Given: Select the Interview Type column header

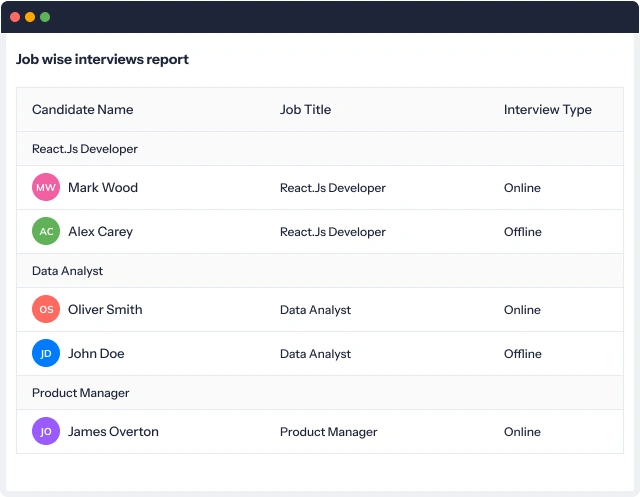Looking at the screenshot, I should [548, 110].
